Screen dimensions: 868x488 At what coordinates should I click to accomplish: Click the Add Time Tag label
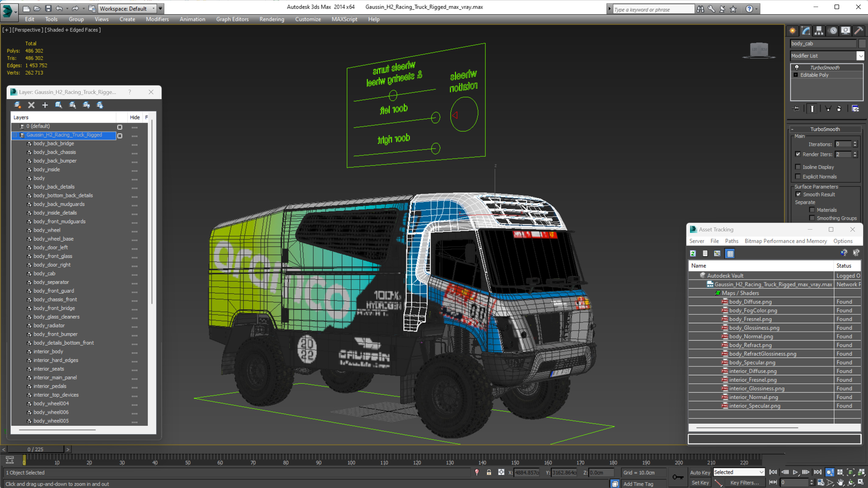pyautogui.click(x=638, y=484)
